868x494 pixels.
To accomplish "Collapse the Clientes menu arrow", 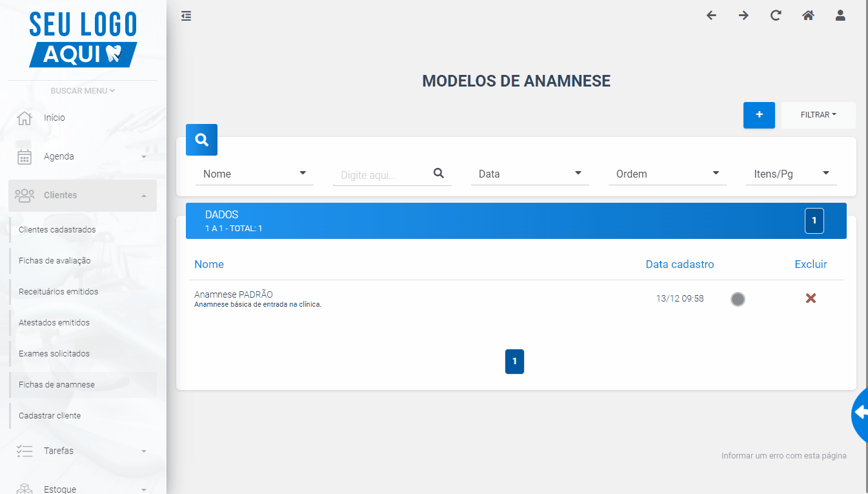I will click(144, 196).
